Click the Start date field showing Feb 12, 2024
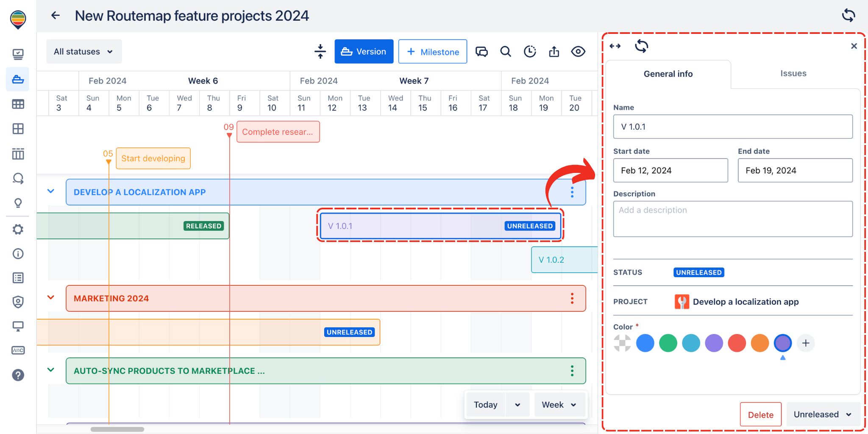This screenshot has width=868, height=434. 670,170
